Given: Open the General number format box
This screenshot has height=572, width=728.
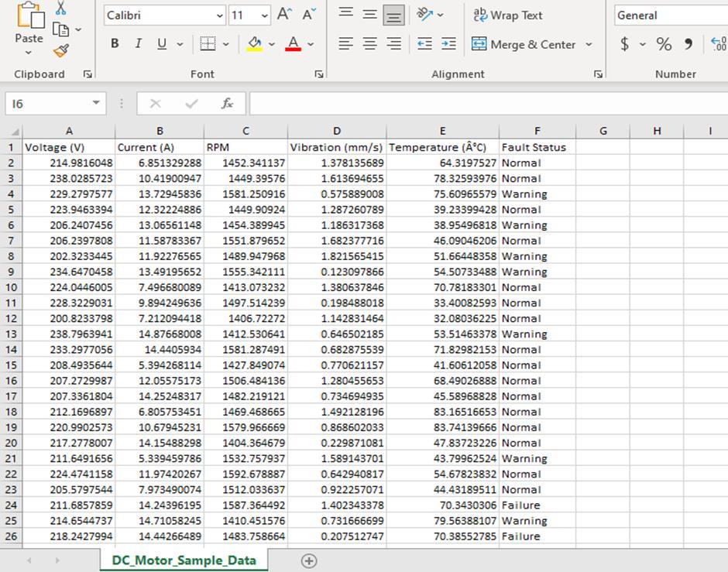Looking at the screenshot, I should tap(671, 15).
